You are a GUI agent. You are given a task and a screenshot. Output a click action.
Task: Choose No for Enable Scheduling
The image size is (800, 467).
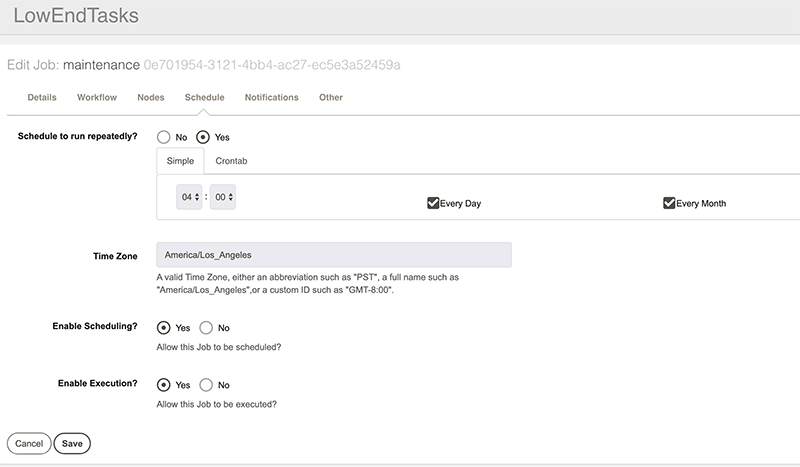coord(206,328)
